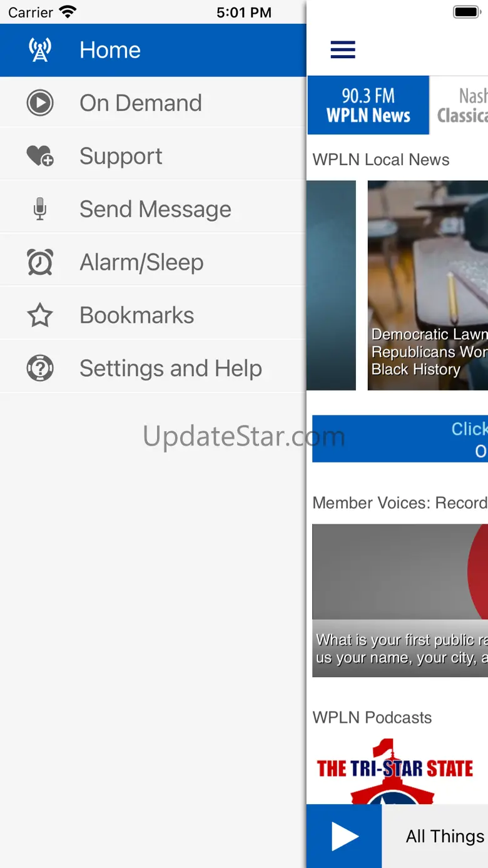Close the drawer with the hamburger menu icon
488x868 pixels.
tap(343, 49)
